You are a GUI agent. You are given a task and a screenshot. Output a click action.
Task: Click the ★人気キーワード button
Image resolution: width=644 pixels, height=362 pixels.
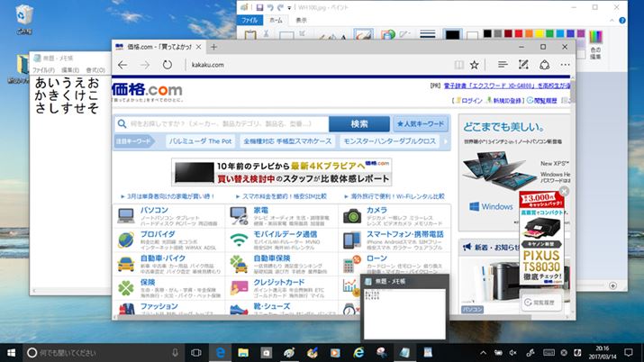[419, 123]
